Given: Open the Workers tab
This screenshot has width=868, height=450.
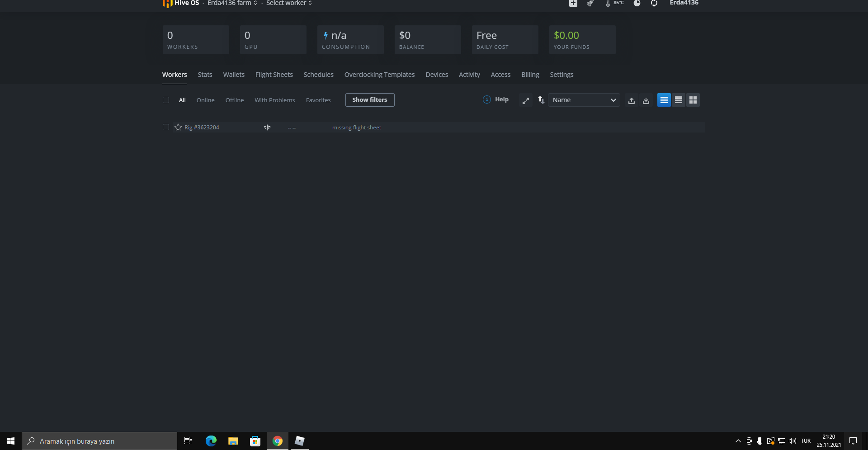Looking at the screenshot, I should point(175,75).
